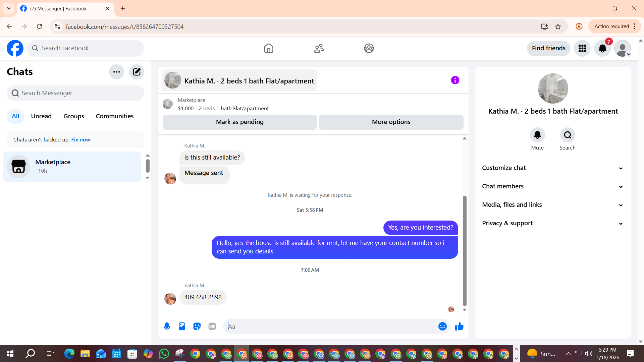Expand the Customize chat section
644x362 pixels.
(x=553, y=168)
